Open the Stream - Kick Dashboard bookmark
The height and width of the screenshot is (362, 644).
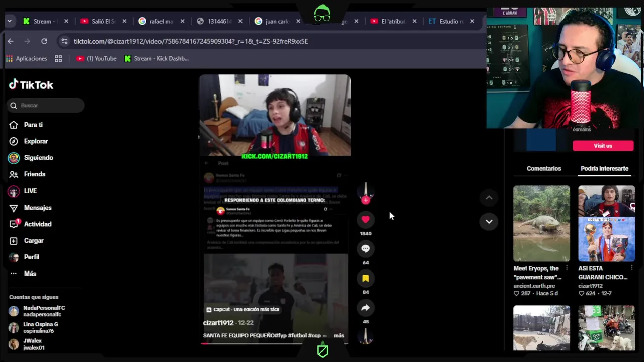pos(156,59)
